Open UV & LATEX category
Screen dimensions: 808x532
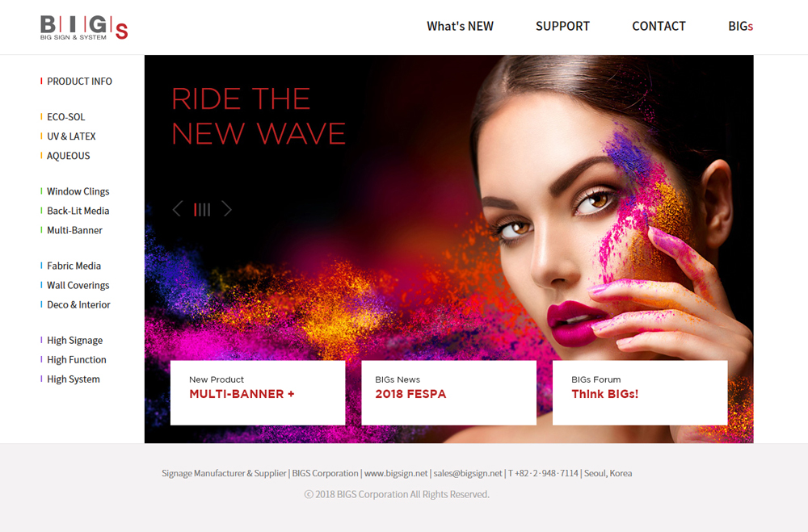click(x=71, y=136)
